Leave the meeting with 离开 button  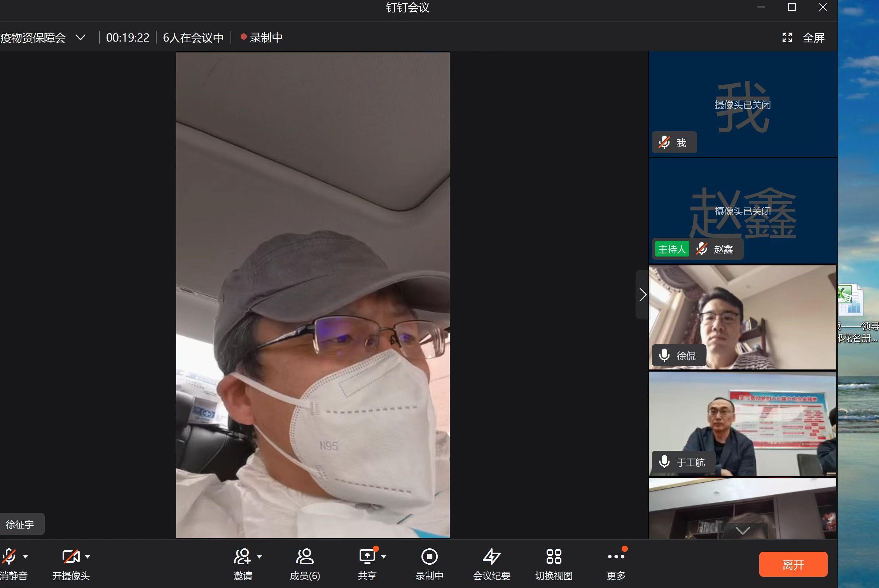point(793,564)
